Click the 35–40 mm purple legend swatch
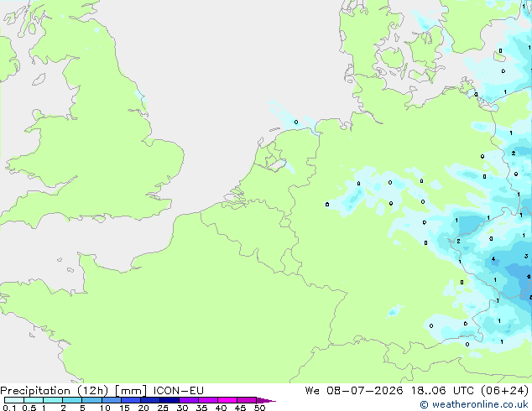This screenshot has width=532, height=411. [208, 400]
